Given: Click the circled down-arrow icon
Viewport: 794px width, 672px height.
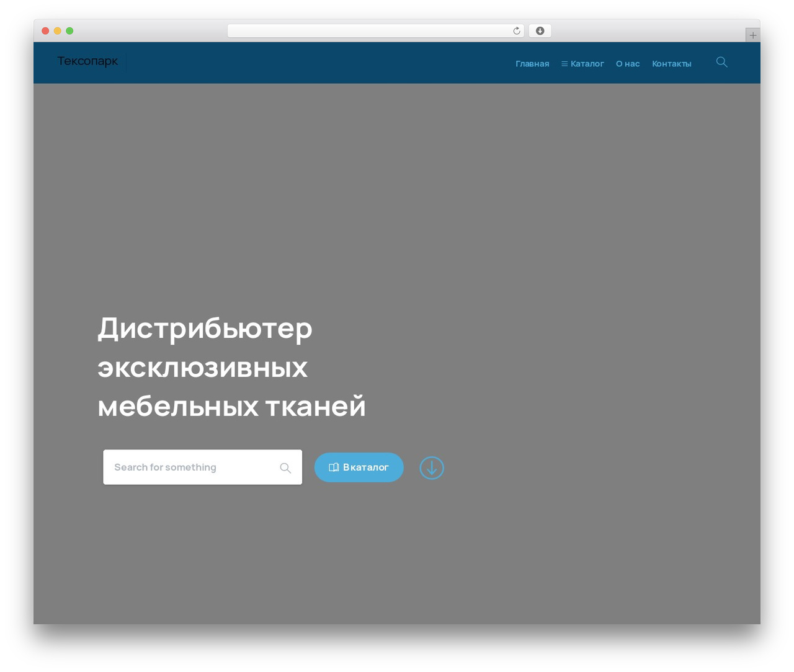Looking at the screenshot, I should 432,468.
